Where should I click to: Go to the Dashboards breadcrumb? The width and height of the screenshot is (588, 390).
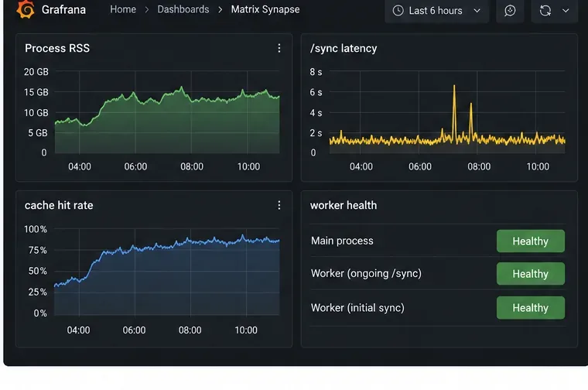point(183,9)
